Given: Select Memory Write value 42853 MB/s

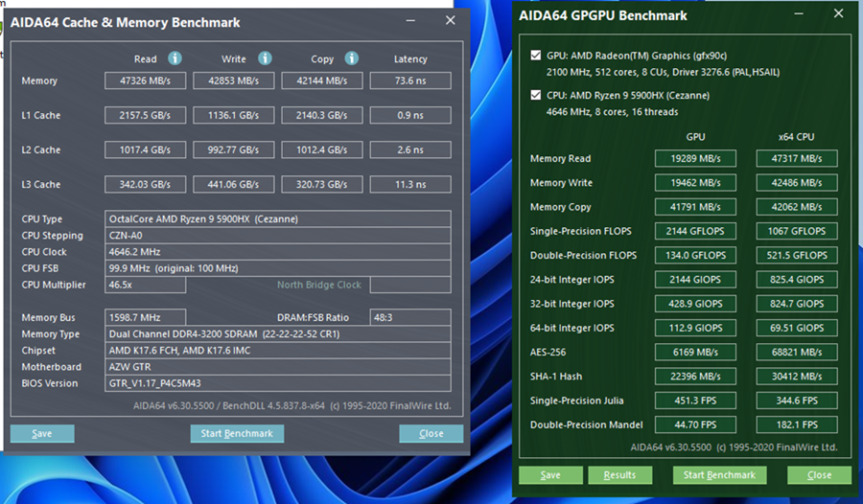Looking at the screenshot, I should (233, 80).
